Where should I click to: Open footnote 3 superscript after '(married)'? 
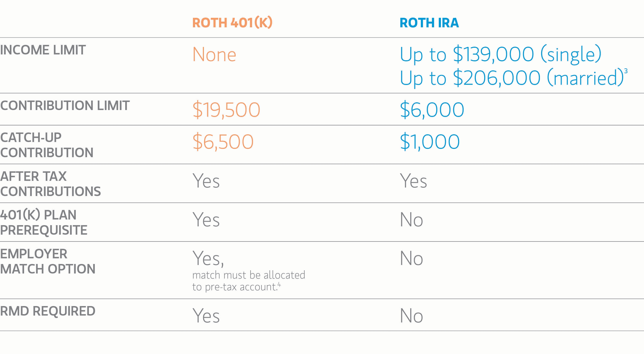coord(626,71)
